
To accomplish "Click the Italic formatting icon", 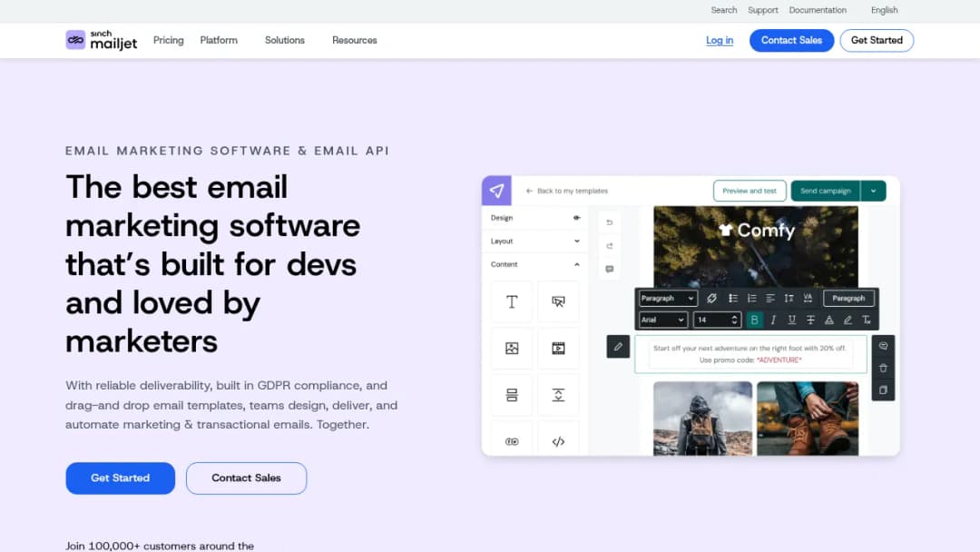I will coord(773,320).
